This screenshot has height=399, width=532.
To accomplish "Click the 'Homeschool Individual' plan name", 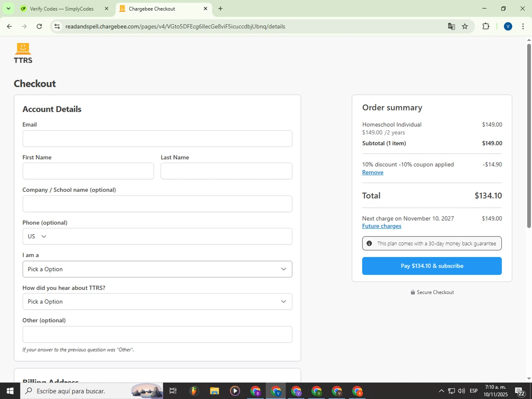I will (x=392, y=124).
